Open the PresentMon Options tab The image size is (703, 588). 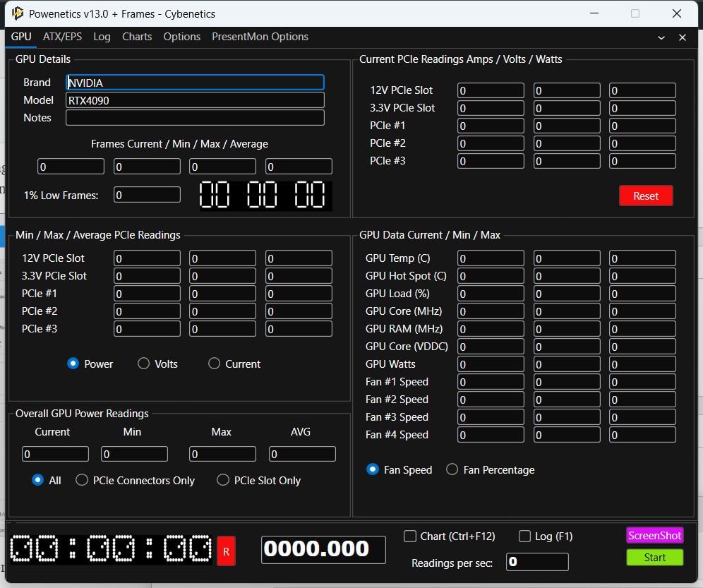click(x=260, y=37)
